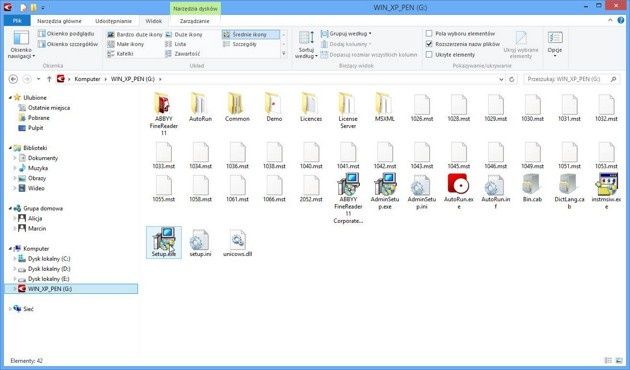Choose Szczegóły layout view
Viewport: 630px width, 370px height.
tap(240, 44)
